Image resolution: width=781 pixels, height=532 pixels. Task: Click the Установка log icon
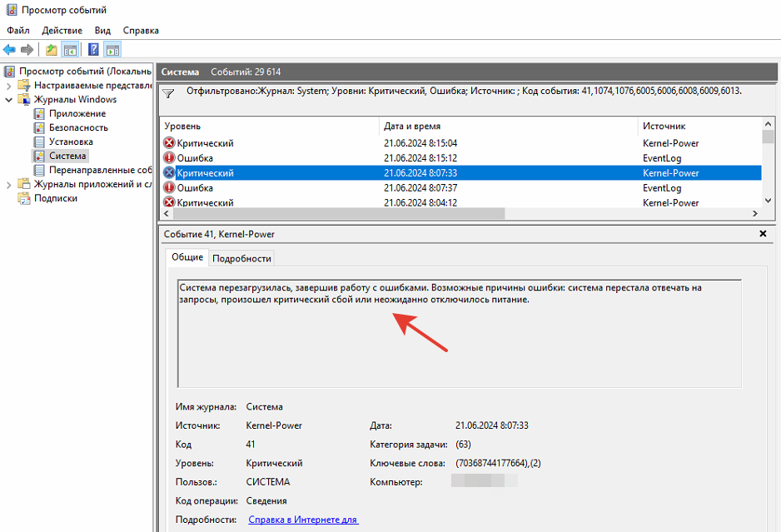pyautogui.click(x=39, y=142)
